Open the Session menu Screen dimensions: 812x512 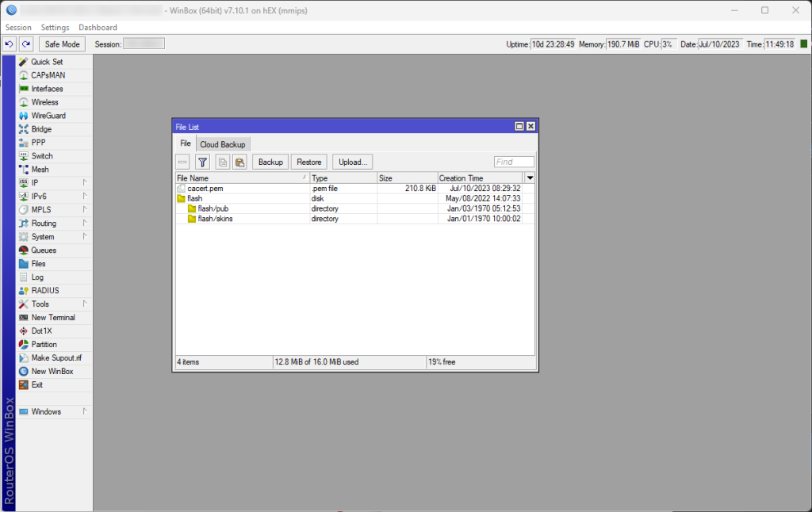19,28
